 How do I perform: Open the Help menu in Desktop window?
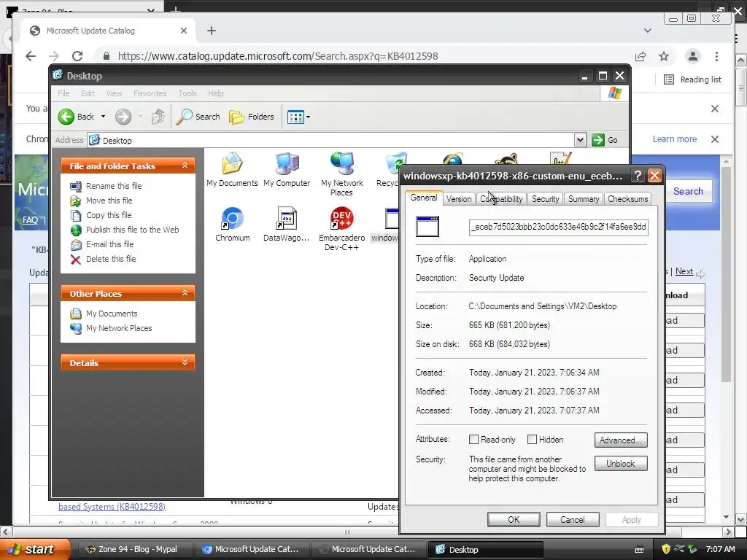click(x=215, y=93)
